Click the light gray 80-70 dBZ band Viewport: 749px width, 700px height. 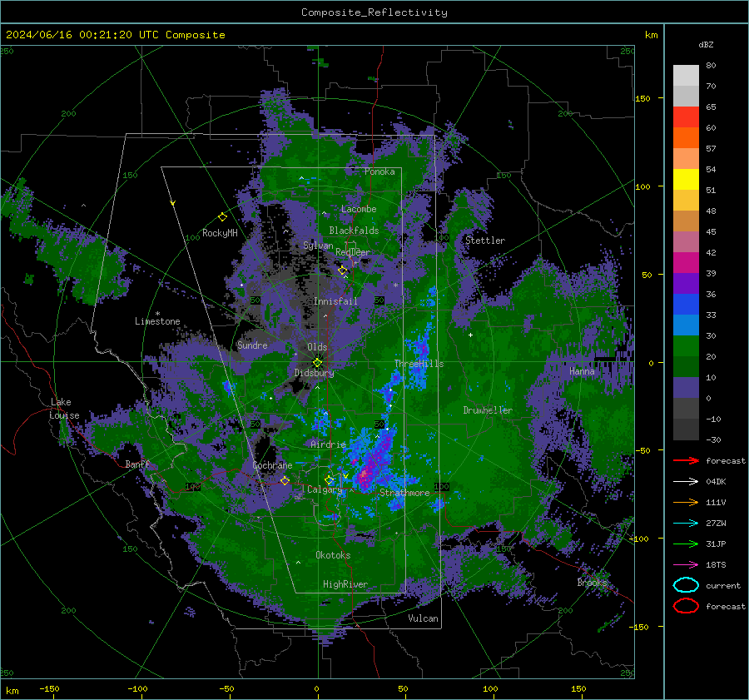coord(686,76)
